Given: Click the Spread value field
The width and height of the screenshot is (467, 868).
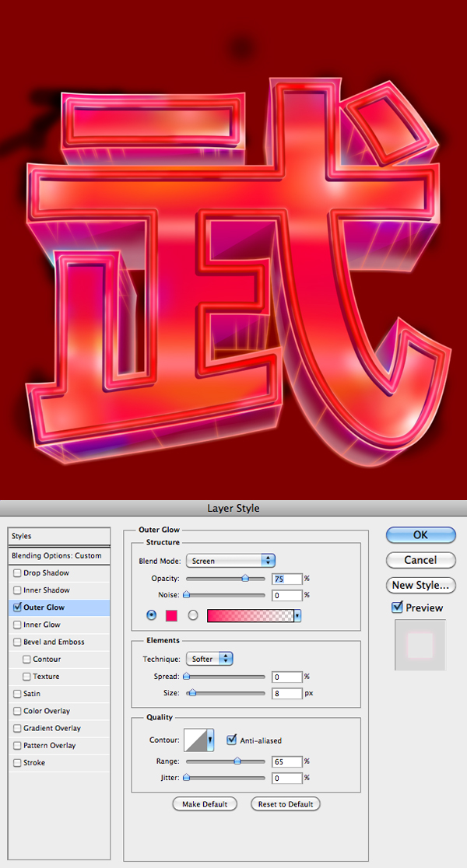Looking at the screenshot, I should [287, 677].
